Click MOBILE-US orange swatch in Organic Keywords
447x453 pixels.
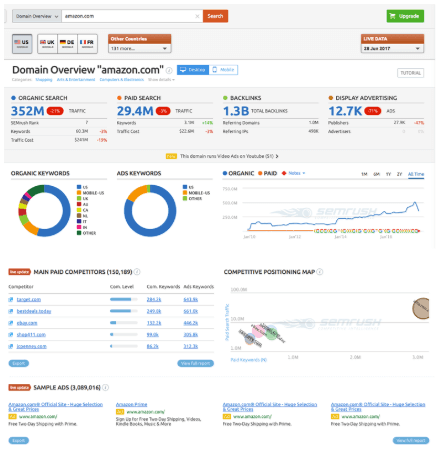79,193
